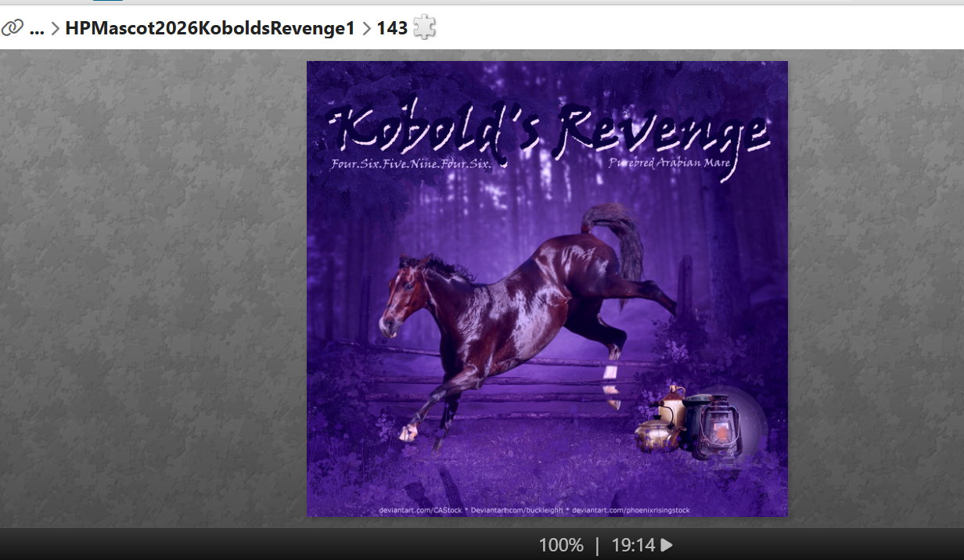Viewport: 964px width, 560px height.
Task: Start slideshow with the play arrow
Action: tap(667, 545)
